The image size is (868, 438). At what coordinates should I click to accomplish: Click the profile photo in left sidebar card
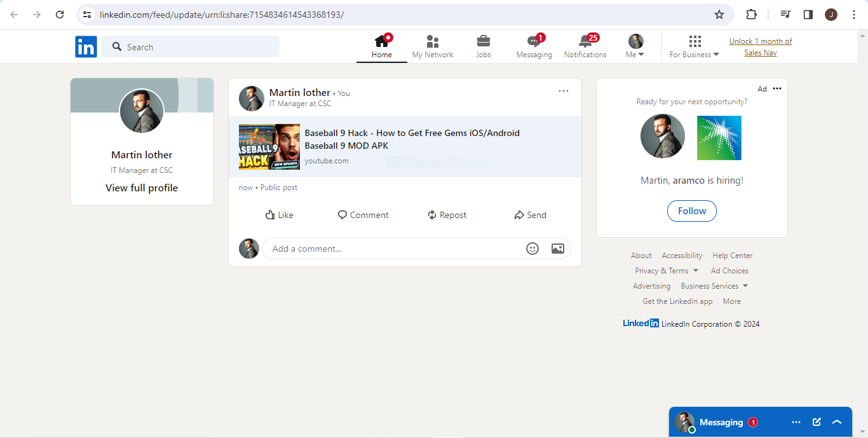142,111
